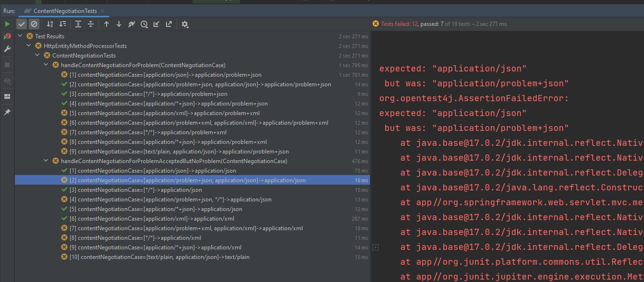Select passed case [1] [application/json]->application/json
This screenshot has height=282, width=644.
[x=192, y=171]
